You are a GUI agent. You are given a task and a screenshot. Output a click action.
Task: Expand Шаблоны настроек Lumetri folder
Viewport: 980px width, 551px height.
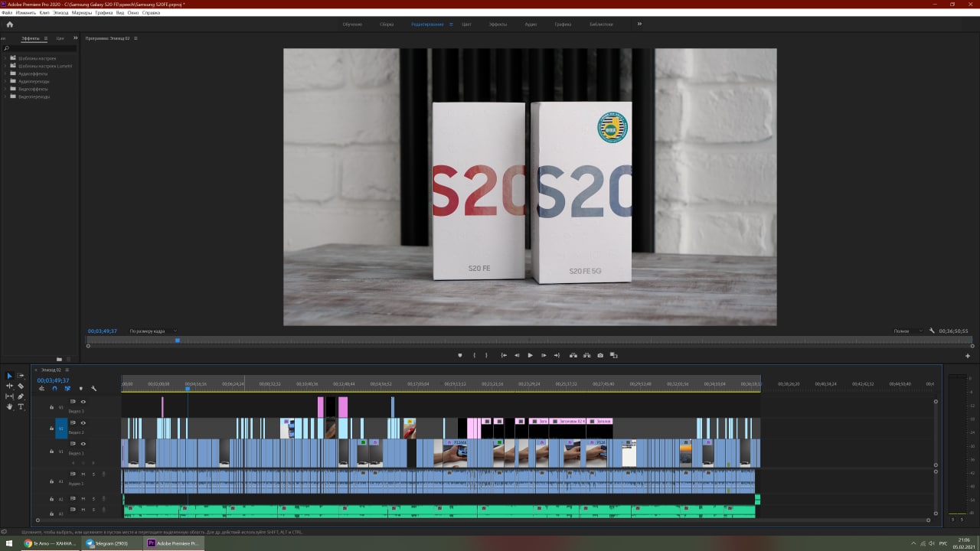[x=5, y=66]
